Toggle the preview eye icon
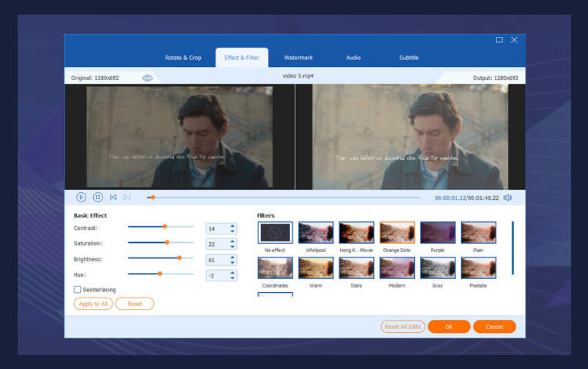Image resolution: width=588 pixels, height=369 pixels. point(148,78)
